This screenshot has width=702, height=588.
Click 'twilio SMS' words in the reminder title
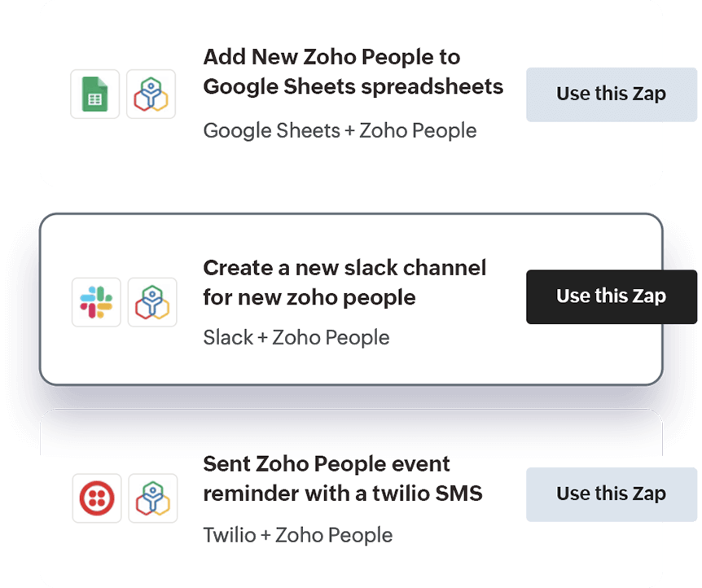point(428,494)
